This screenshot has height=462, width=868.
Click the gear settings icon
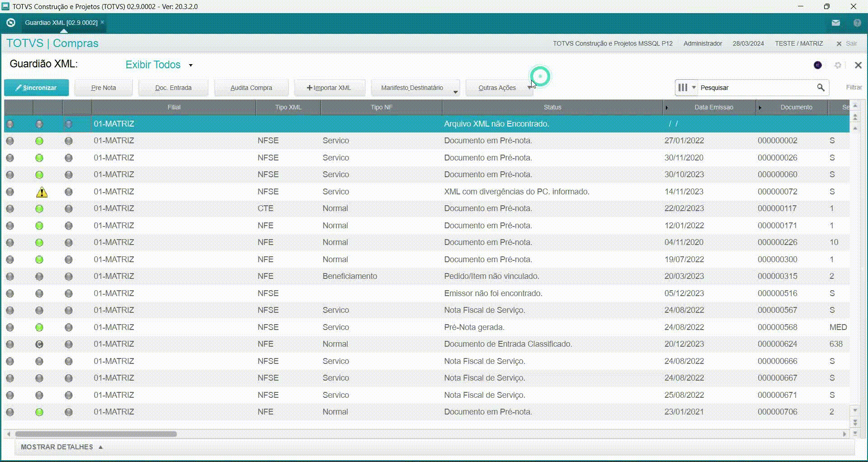click(x=838, y=65)
